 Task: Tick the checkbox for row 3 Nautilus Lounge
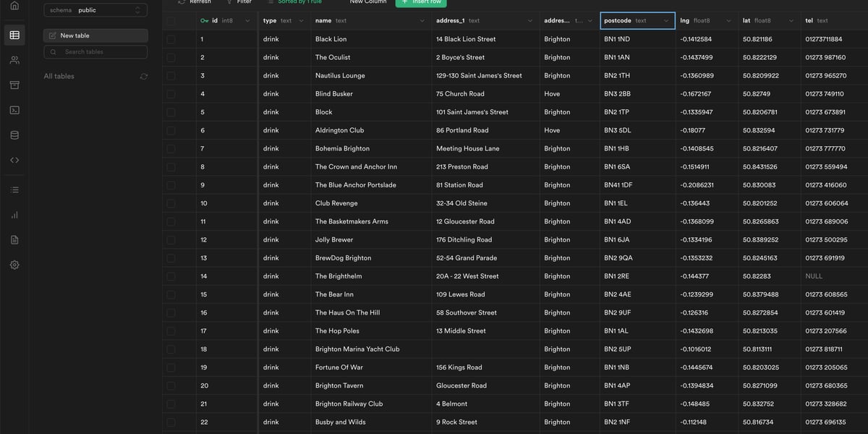click(x=171, y=75)
